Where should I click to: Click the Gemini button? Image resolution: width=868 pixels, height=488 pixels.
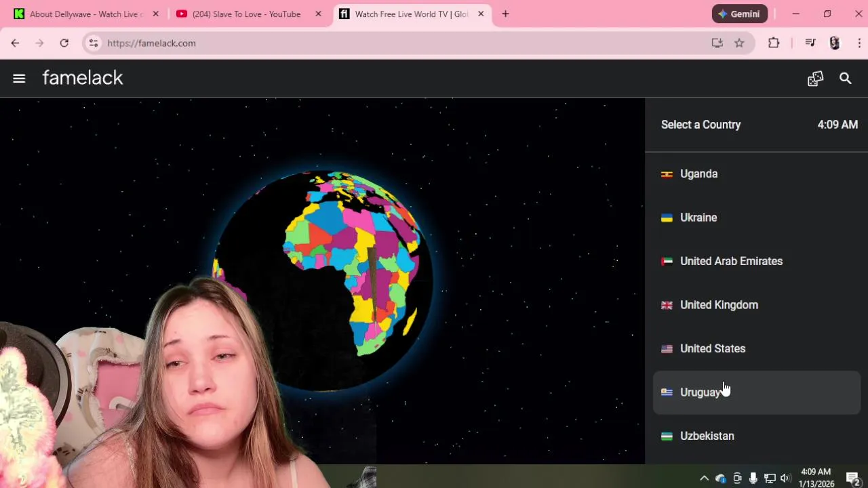pos(740,14)
